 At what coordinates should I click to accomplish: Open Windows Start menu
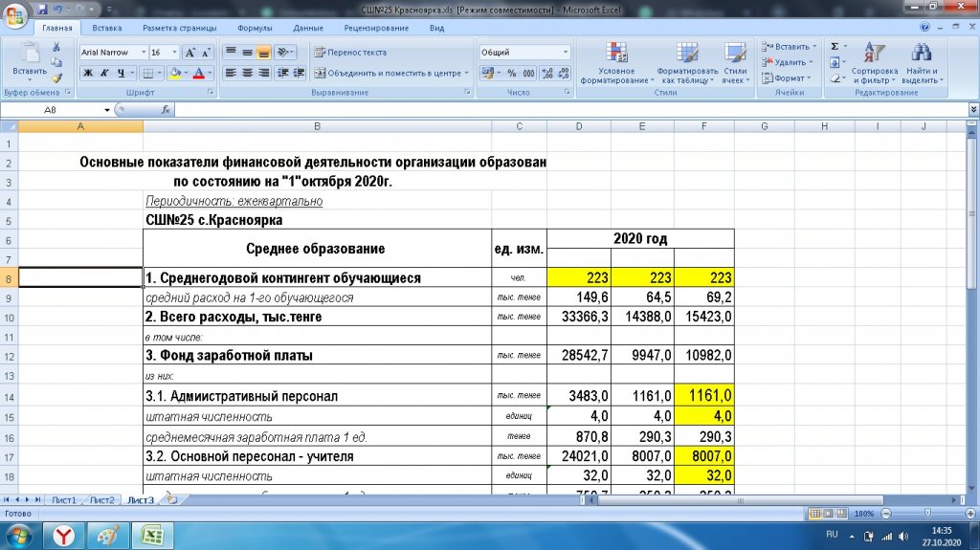(19, 537)
